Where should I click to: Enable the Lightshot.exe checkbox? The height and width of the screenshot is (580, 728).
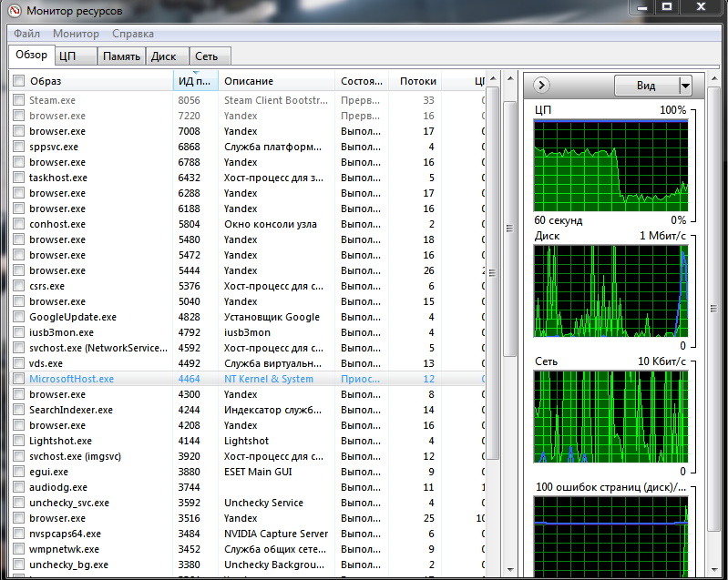click(x=19, y=441)
